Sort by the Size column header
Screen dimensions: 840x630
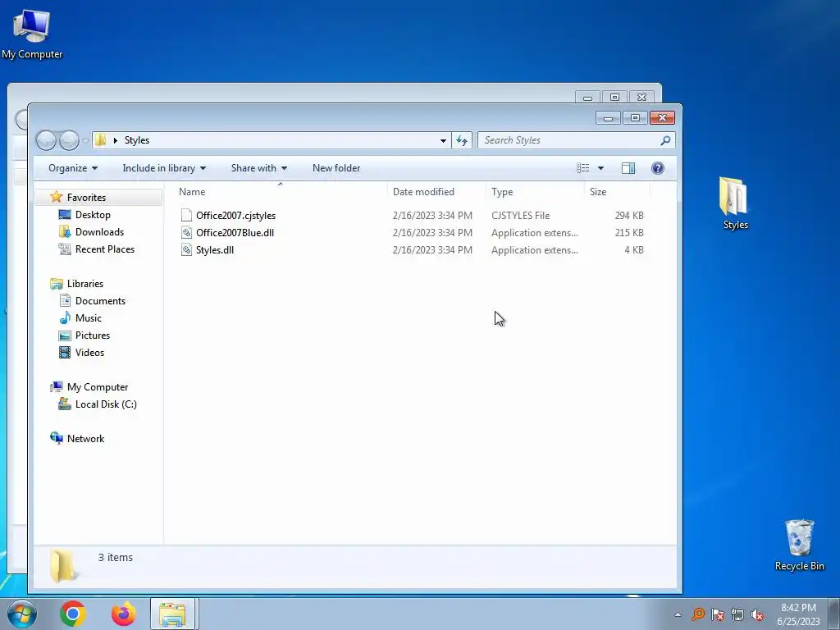point(617,192)
